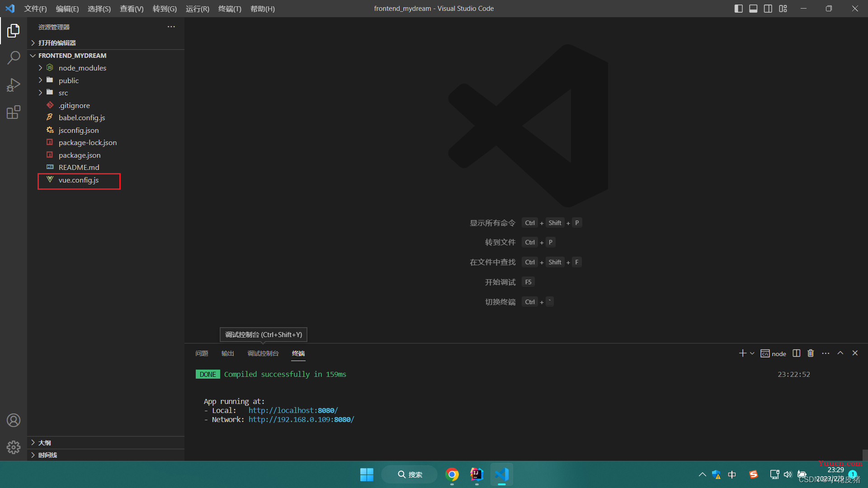
Task: Open package.json file
Action: tap(106, 155)
